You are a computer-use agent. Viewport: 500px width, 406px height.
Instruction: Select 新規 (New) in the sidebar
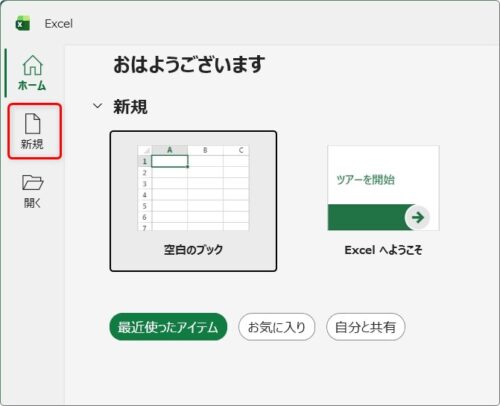point(35,131)
